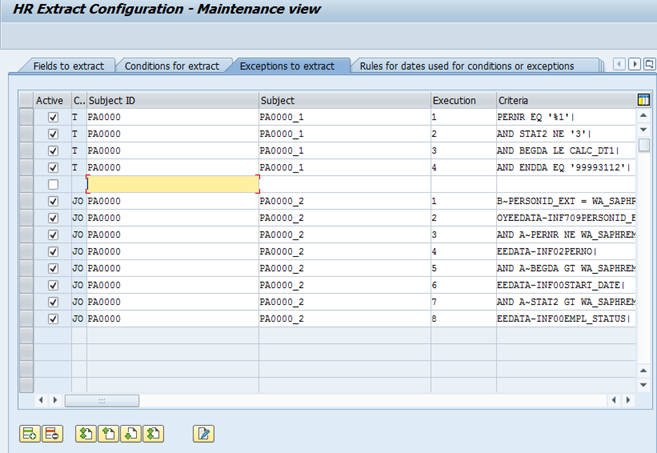Click criteria cell EEDATA-INF00START_DATE
The image size is (657, 453).
566,285
